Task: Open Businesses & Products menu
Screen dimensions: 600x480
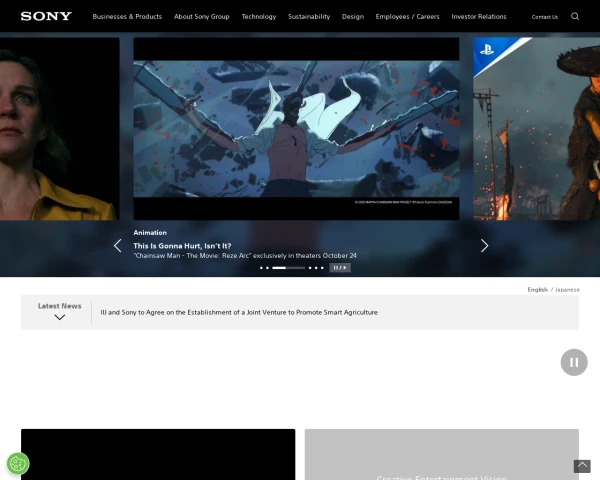Action: (127, 16)
